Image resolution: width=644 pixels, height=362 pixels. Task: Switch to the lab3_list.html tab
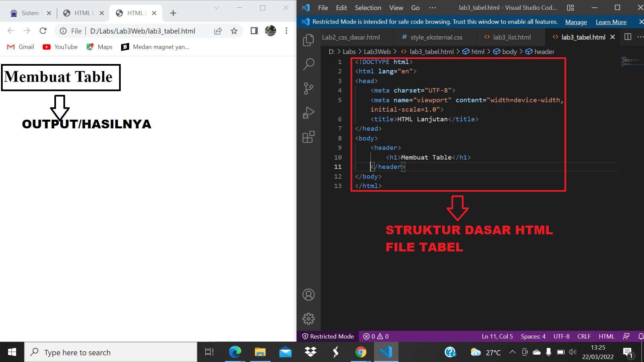pyautogui.click(x=512, y=37)
